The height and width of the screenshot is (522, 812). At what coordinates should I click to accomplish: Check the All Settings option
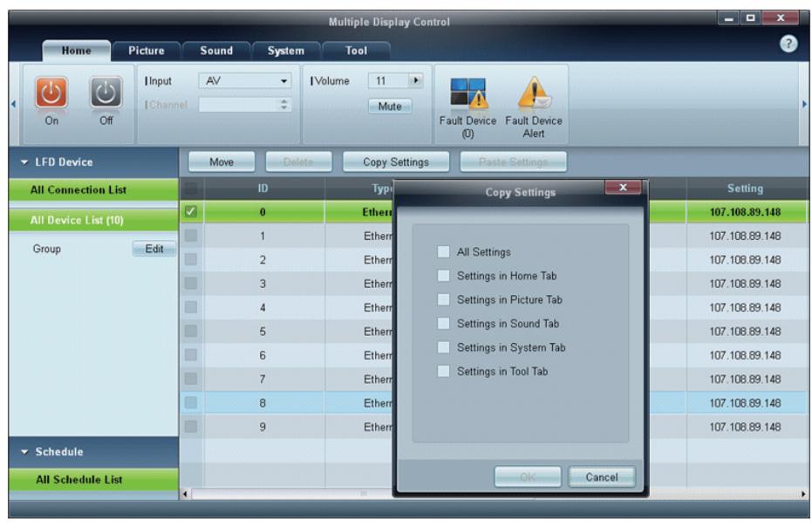[x=443, y=252]
